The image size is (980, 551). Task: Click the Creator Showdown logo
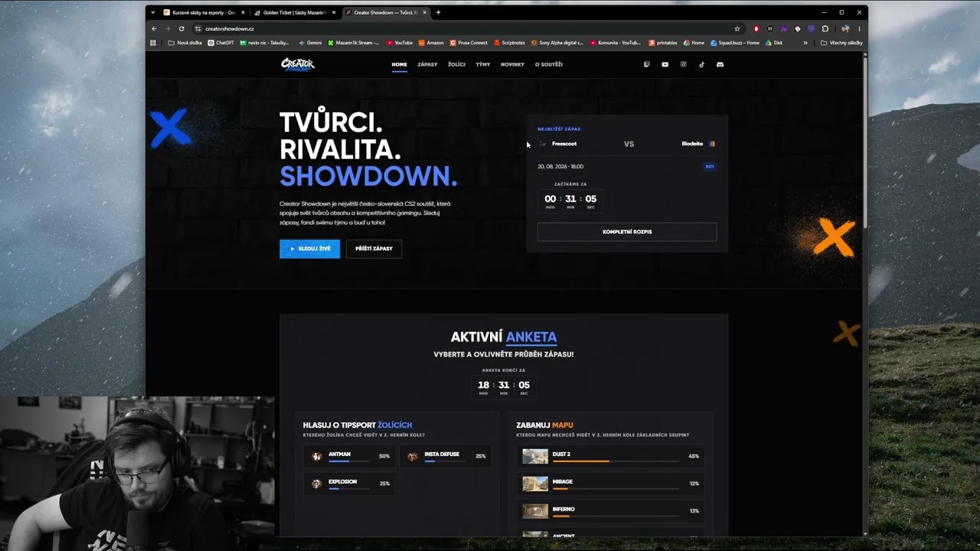coord(298,64)
